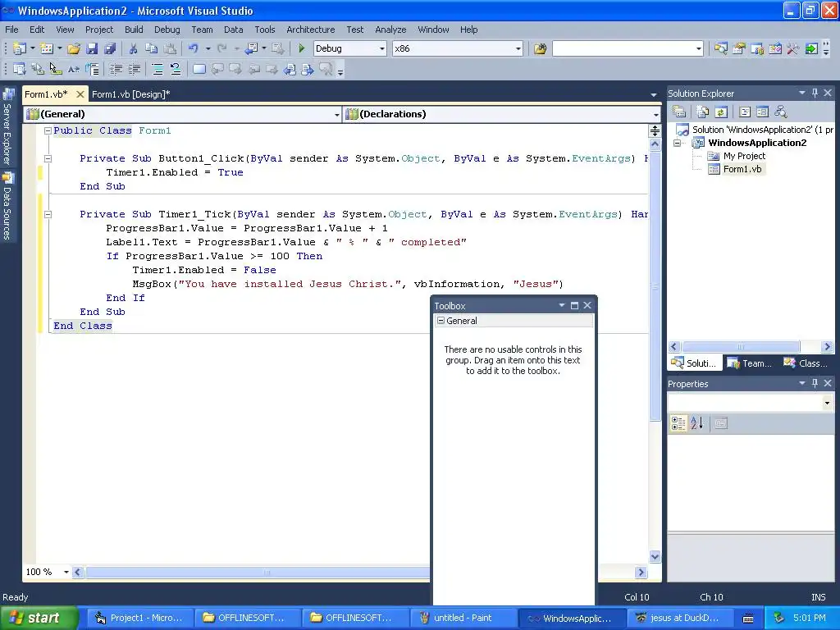
Task: Open the (General) class name dropdown
Action: tap(336, 114)
